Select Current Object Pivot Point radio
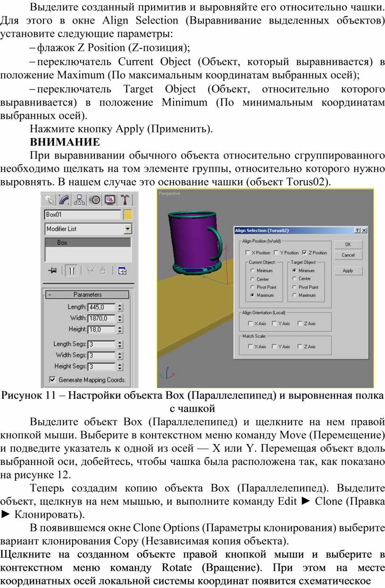This screenshot has width=385, height=588. (252, 287)
